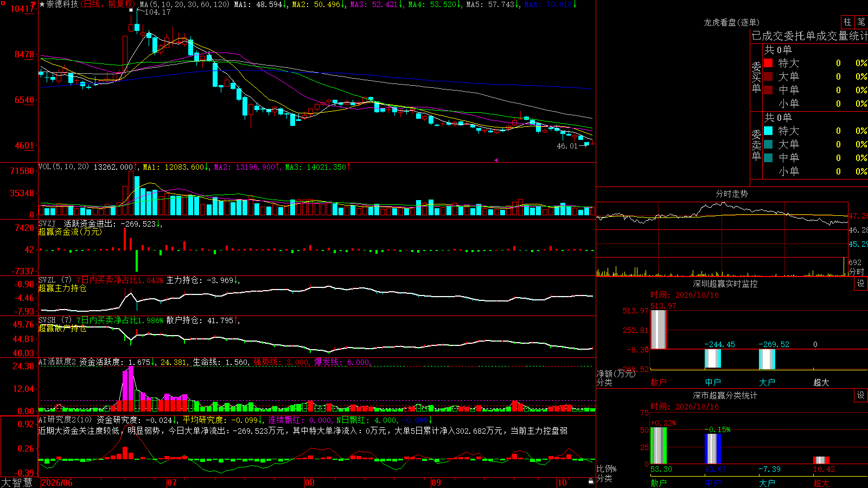This screenshot has height=488, width=868.
Task: Click the 09 month marker on the time axis
Action: (436, 483)
